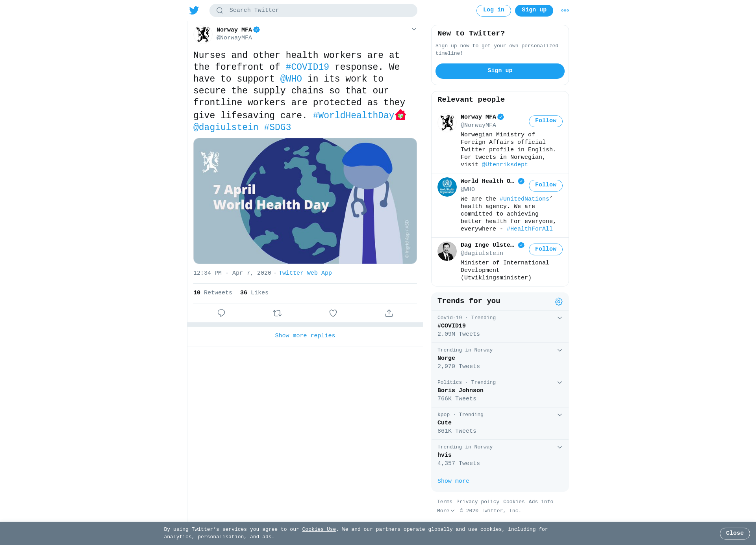
Task: Follow the Norway MFA account
Action: click(546, 121)
